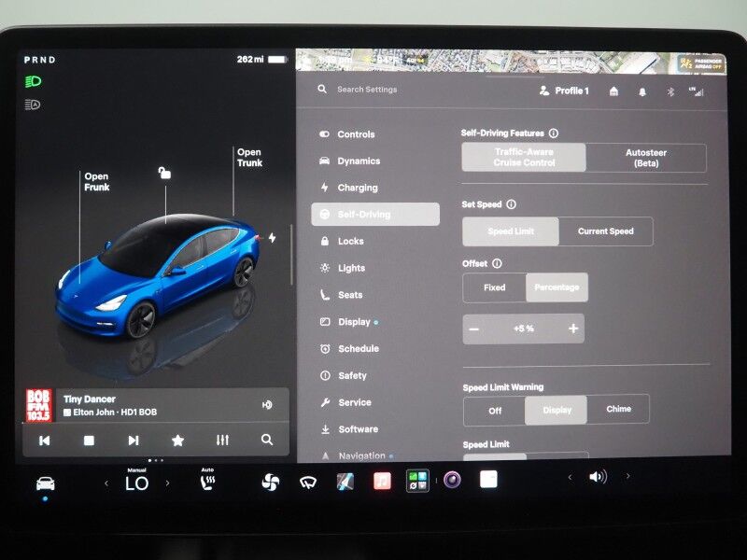Lower temperature with left chevron
The width and height of the screenshot is (747, 560).
106,483
